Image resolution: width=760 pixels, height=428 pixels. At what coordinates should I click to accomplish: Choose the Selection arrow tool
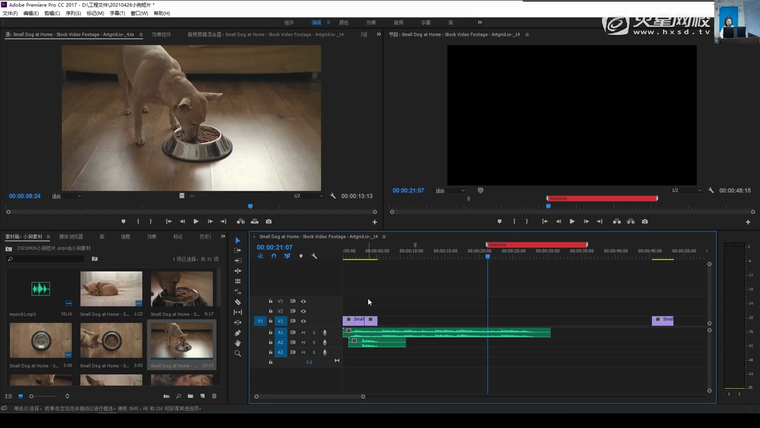[238, 240]
